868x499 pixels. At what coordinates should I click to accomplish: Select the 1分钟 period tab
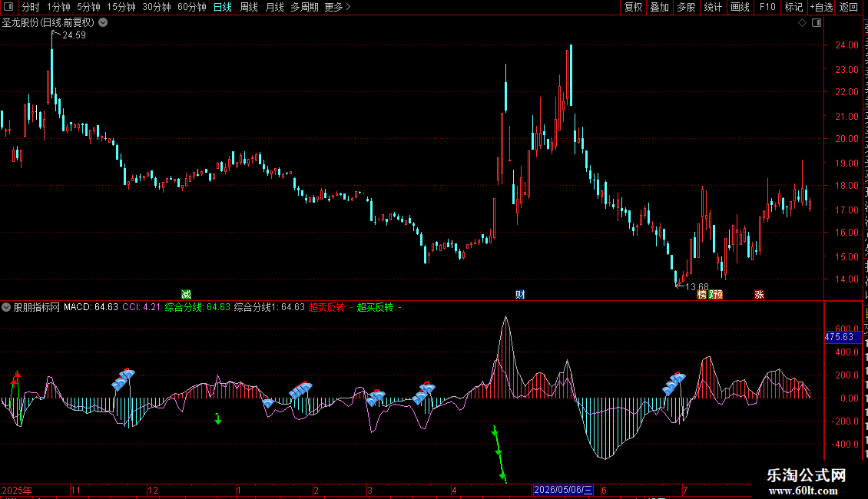pyautogui.click(x=58, y=7)
